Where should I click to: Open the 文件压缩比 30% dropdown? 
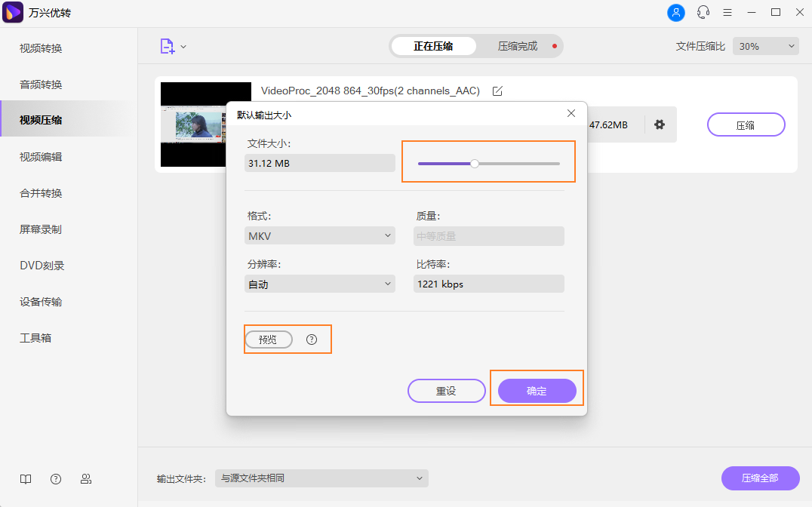pos(764,45)
